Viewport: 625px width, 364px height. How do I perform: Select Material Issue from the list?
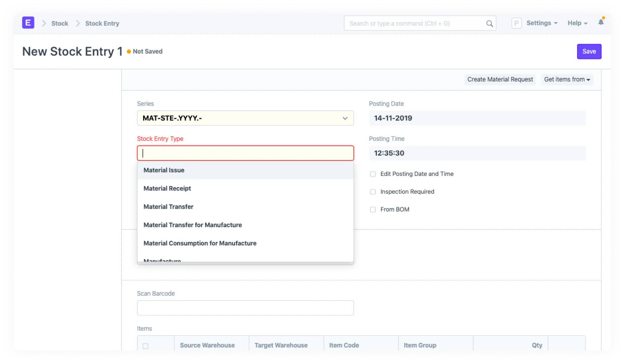pos(164,170)
